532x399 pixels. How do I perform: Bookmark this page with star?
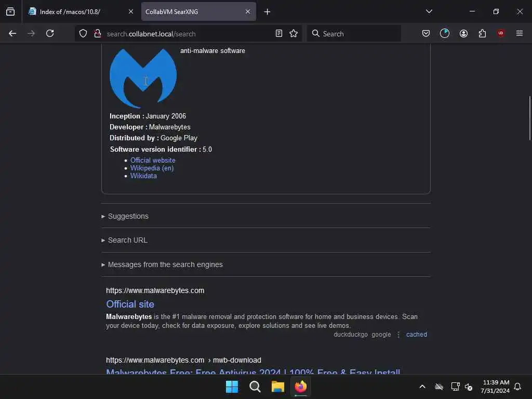click(294, 33)
